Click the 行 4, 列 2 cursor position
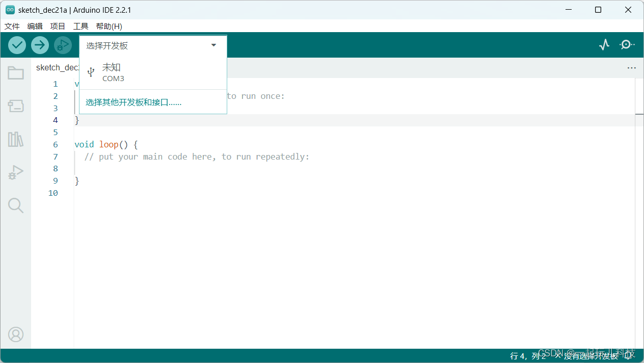This screenshot has height=363, width=644. [x=527, y=356]
